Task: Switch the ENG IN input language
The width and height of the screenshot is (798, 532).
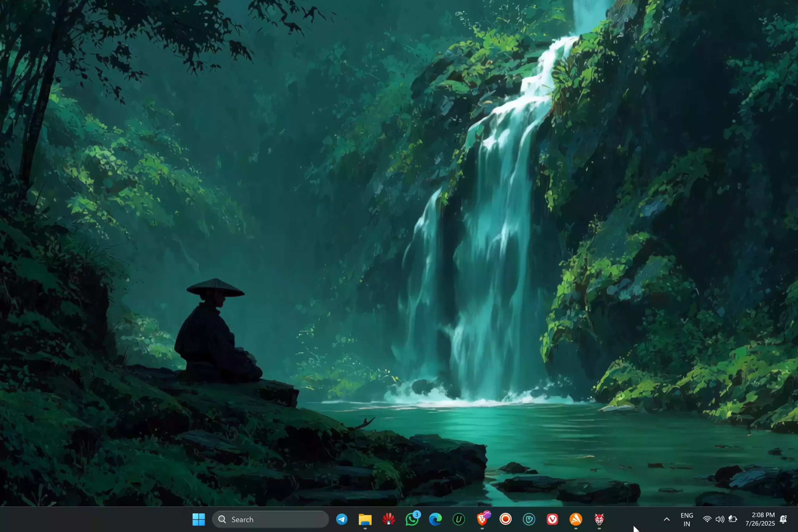Action: coord(687,519)
